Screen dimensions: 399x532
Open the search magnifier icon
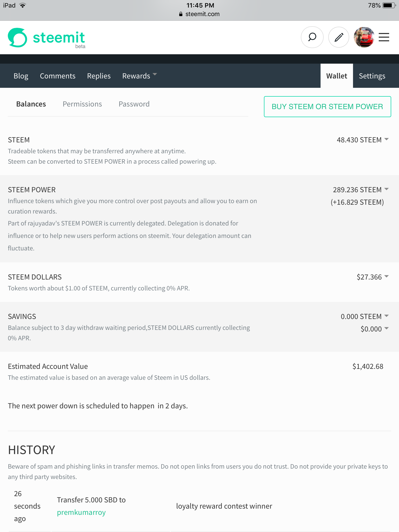[312, 37]
